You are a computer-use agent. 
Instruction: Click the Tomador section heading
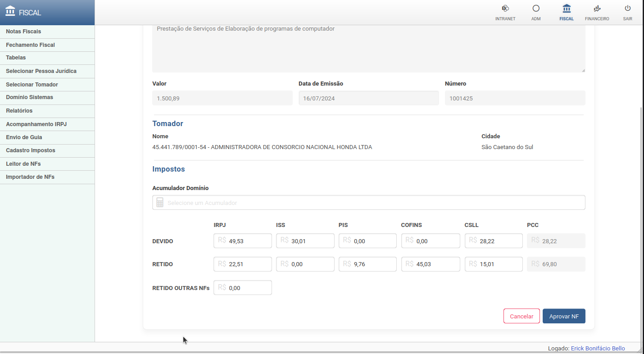click(x=168, y=123)
